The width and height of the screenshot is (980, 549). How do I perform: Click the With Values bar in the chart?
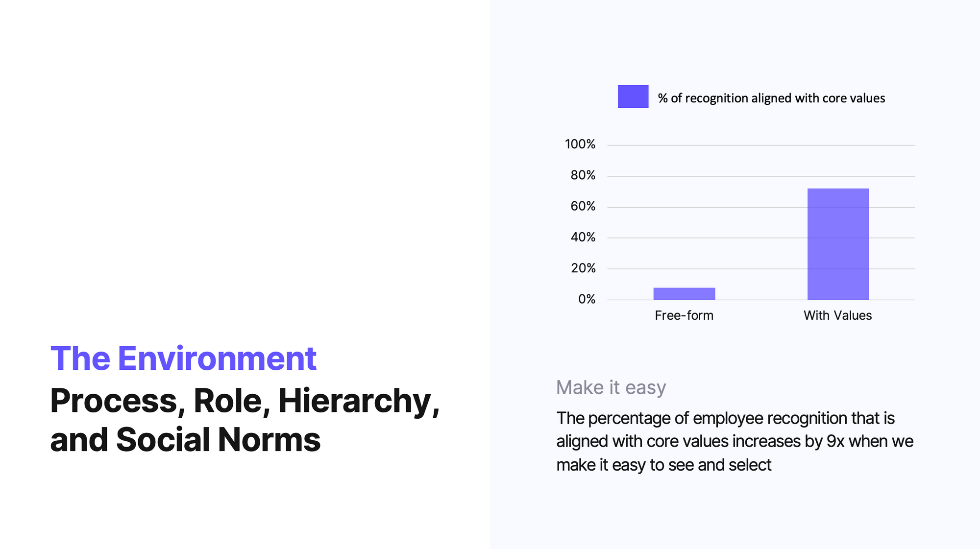(838, 244)
